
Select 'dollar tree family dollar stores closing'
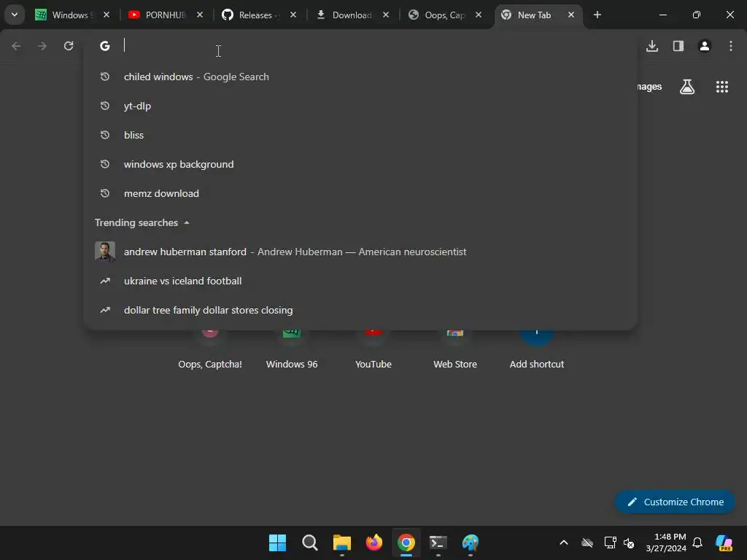click(360, 310)
